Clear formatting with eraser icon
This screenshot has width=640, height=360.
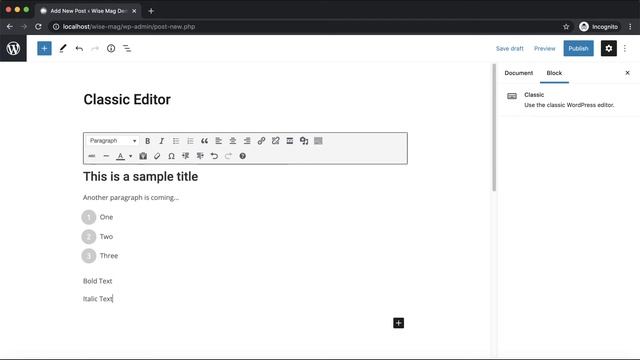click(157, 156)
